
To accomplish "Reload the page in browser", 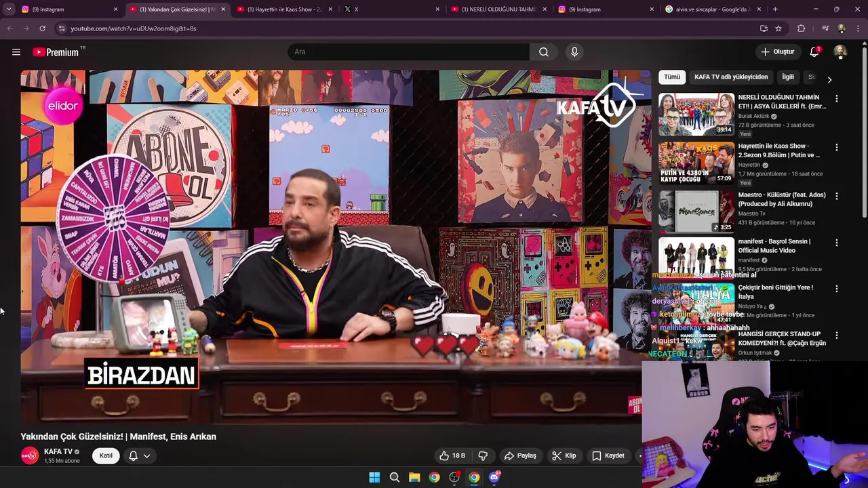I will [x=42, y=28].
